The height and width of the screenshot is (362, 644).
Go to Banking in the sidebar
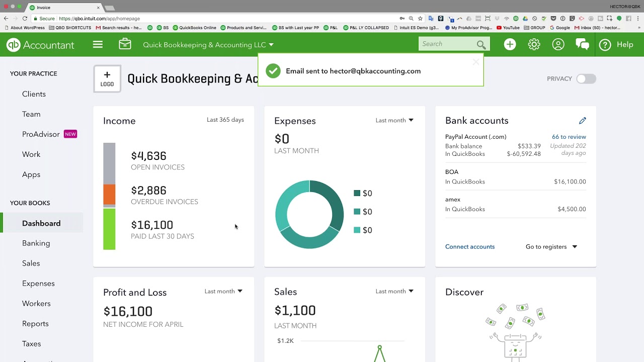point(36,243)
